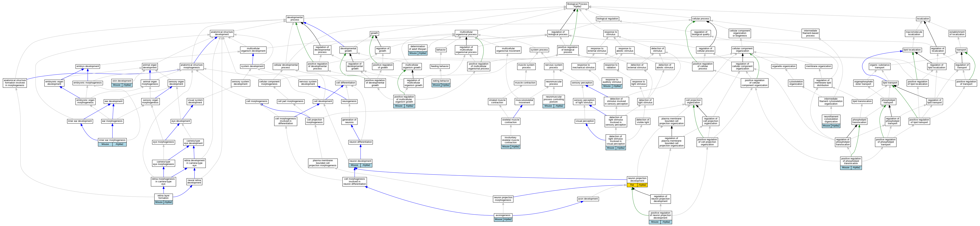Click the involuntary skeletal muscle contraction node
Viewport: 980px width, 226px height.
coord(510,140)
